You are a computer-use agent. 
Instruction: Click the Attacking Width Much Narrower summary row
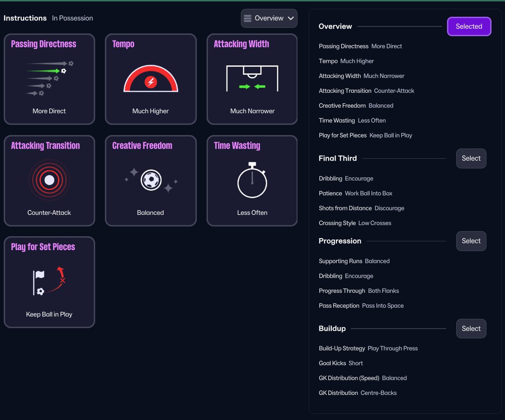pos(362,76)
